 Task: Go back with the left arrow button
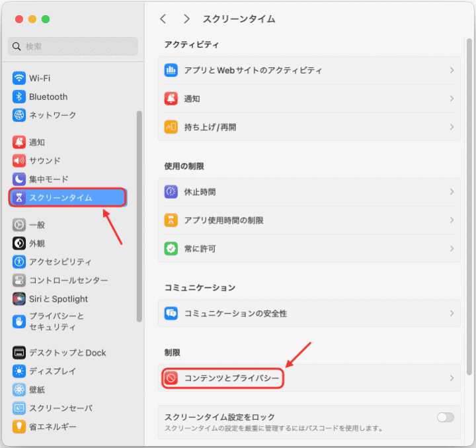[163, 19]
